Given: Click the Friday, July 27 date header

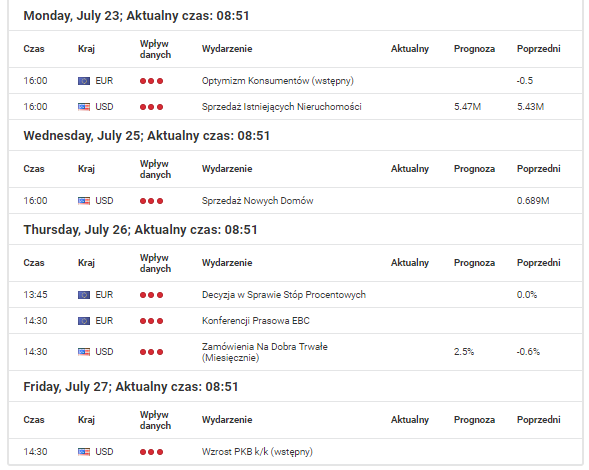Looking at the screenshot, I should [x=131, y=387].
